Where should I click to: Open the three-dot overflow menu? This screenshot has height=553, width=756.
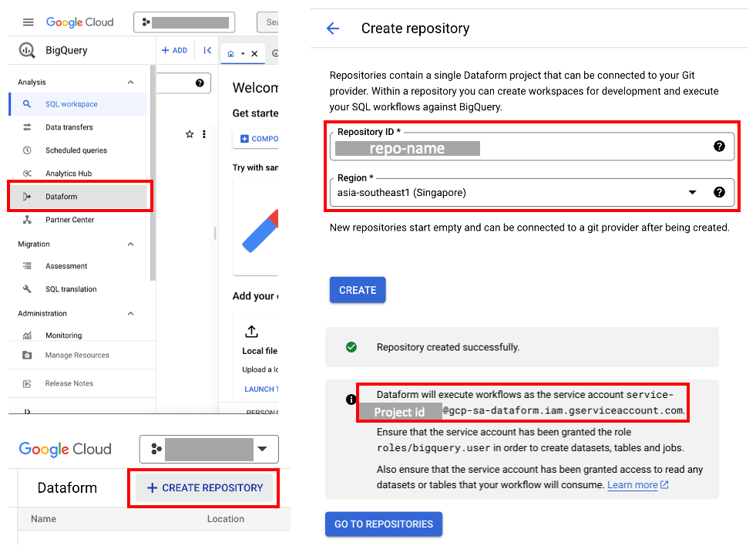pos(204,133)
